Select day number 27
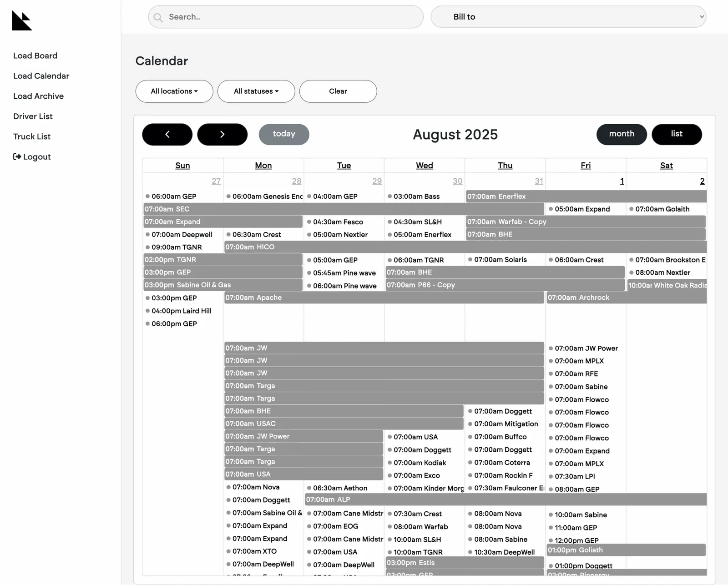Image resolution: width=728 pixels, height=585 pixels. point(216,182)
